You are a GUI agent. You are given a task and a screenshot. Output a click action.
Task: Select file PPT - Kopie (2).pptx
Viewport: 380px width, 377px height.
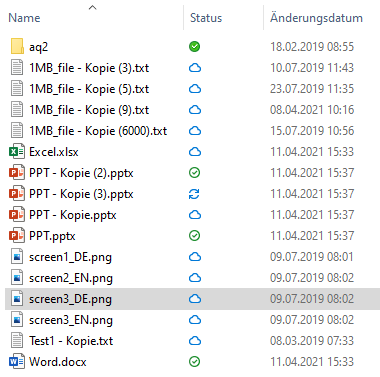[x=81, y=173]
